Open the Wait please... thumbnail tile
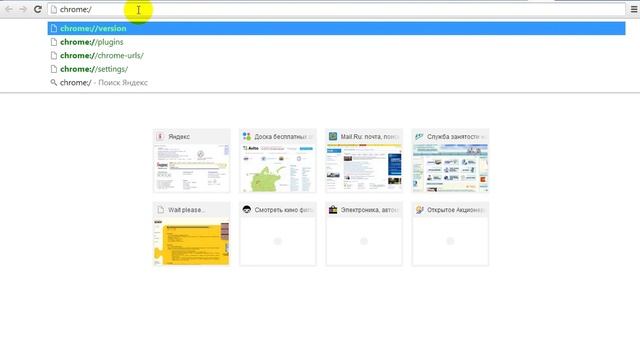The image size is (640, 360). (x=191, y=234)
